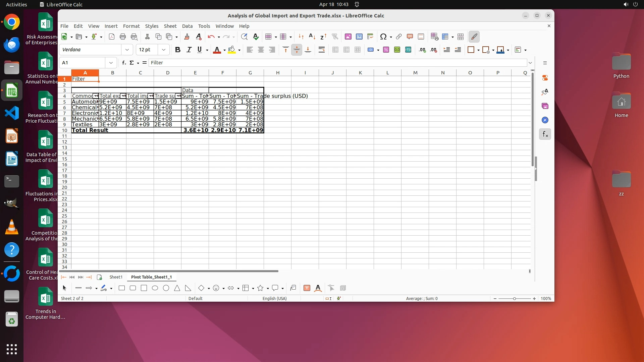Expand the Font Name dropdown list
Viewport: 644px width, 362px height.
pyautogui.click(x=127, y=50)
